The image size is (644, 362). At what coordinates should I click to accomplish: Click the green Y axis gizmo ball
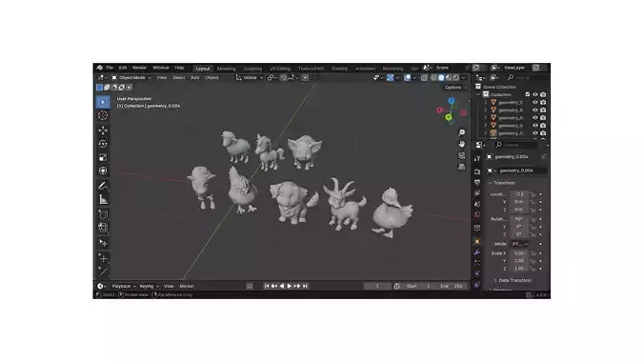click(449, 117)
